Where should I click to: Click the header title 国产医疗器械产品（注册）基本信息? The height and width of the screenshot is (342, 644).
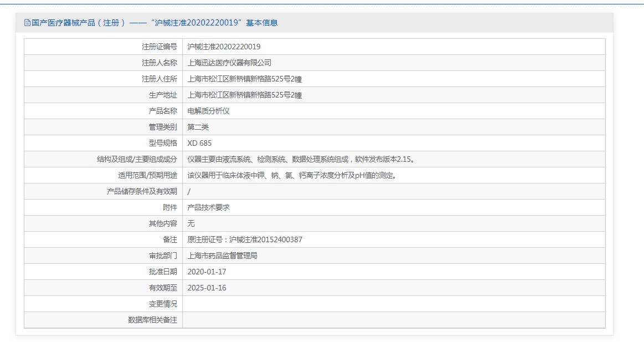(x=155, y=23)
